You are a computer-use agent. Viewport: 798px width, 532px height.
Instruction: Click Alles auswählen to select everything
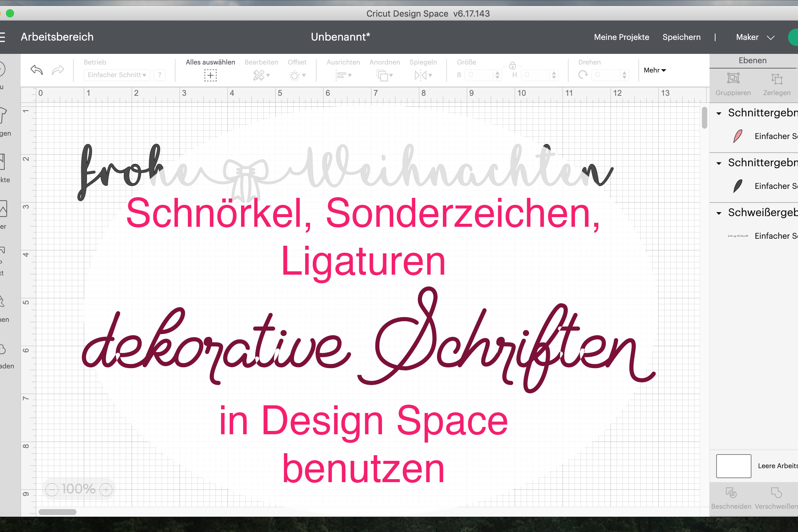tap(210, 75)
